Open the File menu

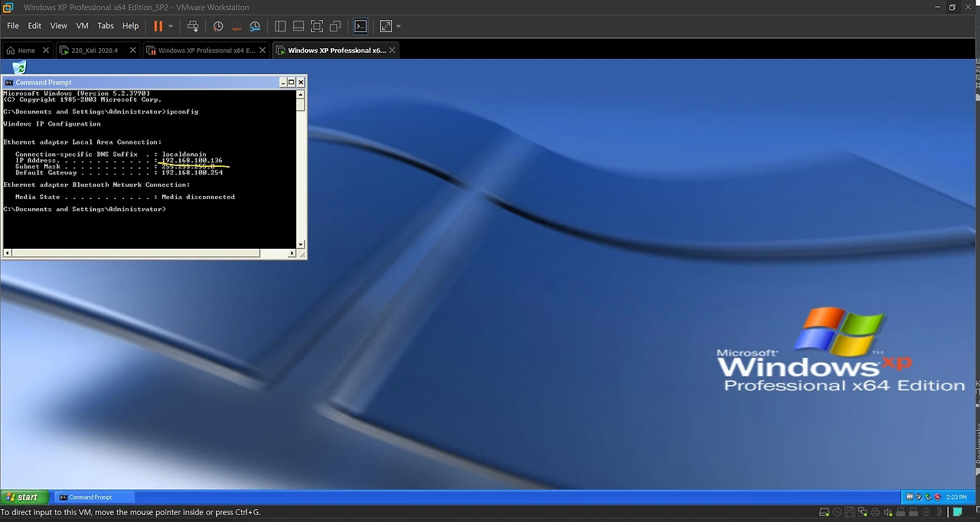(13, 26)
